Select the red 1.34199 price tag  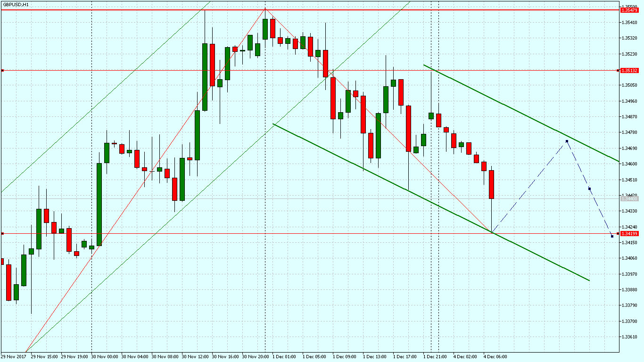pos(629,233)
